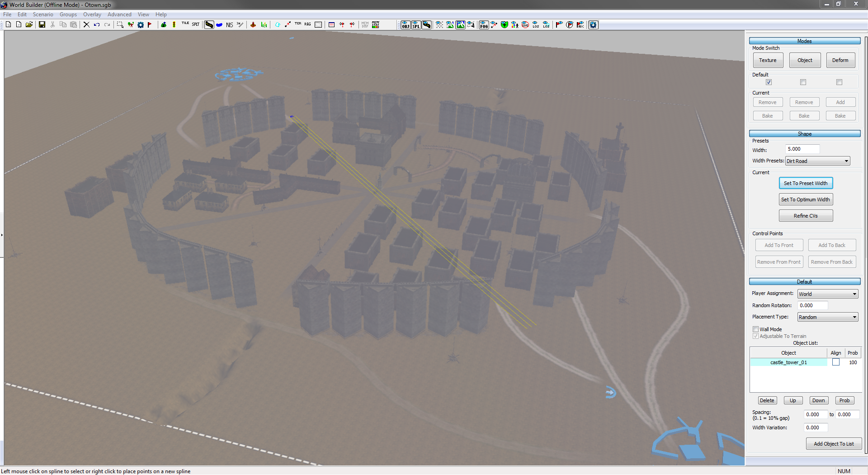Click Set To Preset Width
Image resolution: width=868 pixels, height=475 pixels.
806,183
